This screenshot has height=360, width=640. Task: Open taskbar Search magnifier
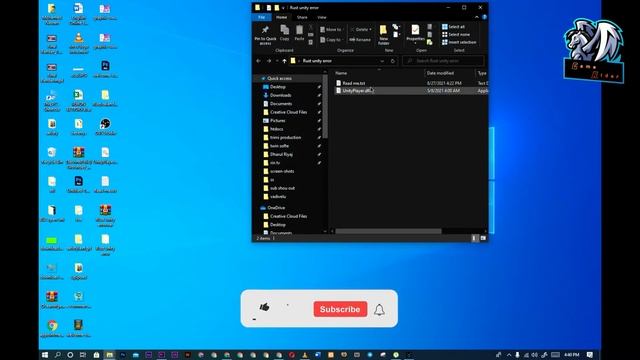(58, 355)
